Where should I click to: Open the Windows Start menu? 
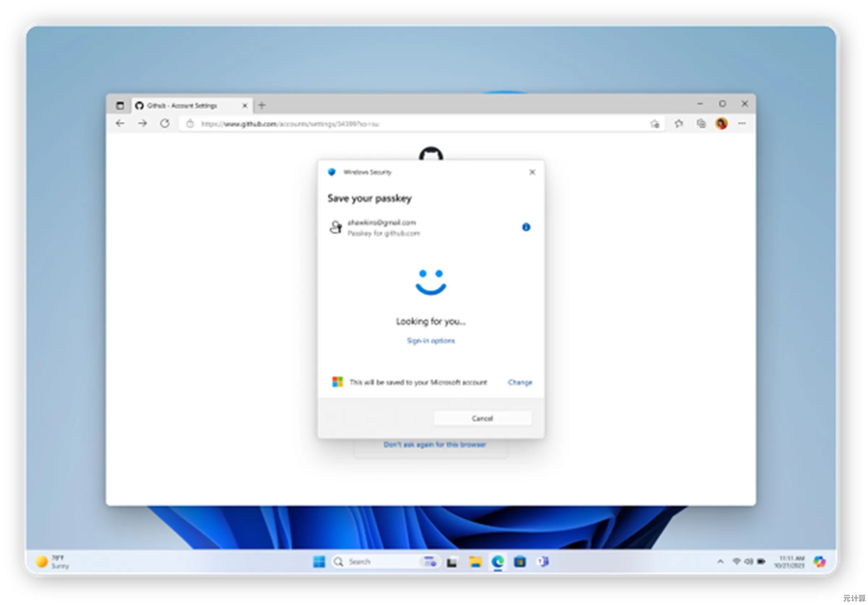319,562
